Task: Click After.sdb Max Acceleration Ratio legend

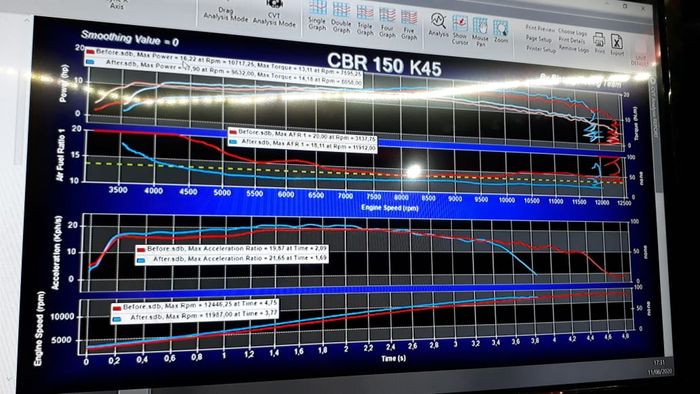Action: (x=232, y=258)
